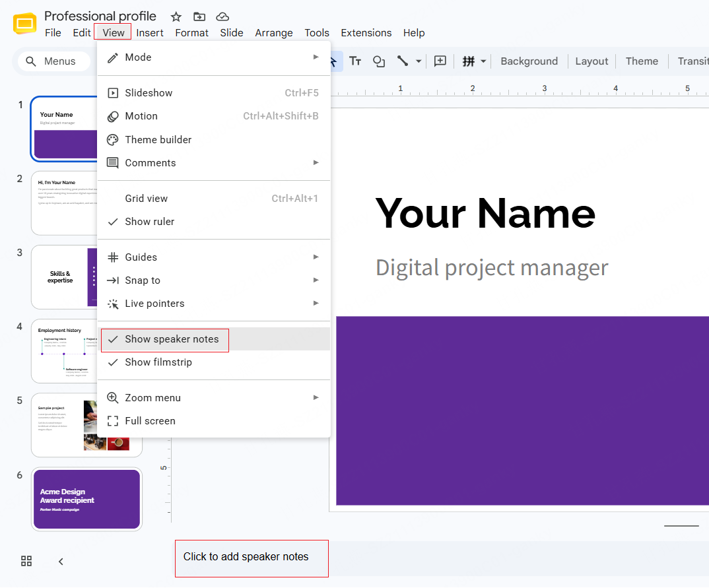Expand the Zoom menu submenu
This screenshot has height=588, width=709.
213,398
